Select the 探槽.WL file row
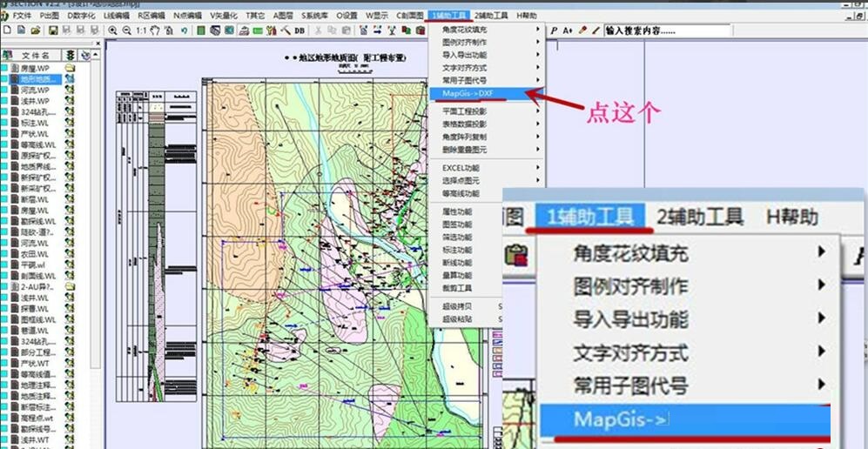Screen dimensions: 868x449 33,308
